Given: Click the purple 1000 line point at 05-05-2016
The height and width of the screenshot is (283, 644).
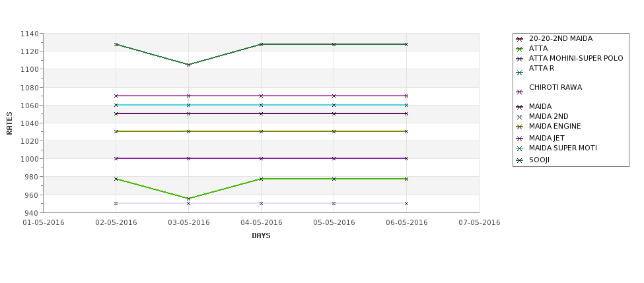Looking at the screenshot, I should click(334, 158).
